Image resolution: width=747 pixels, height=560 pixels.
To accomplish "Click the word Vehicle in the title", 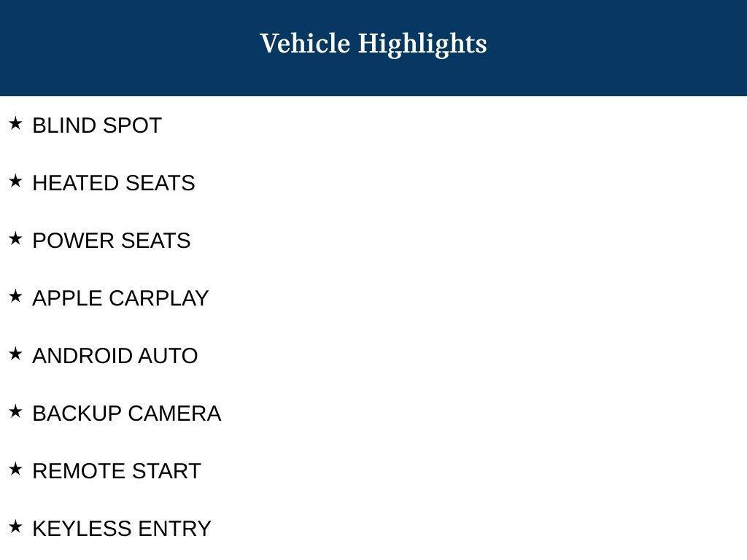I will click(x=305, y=43).
